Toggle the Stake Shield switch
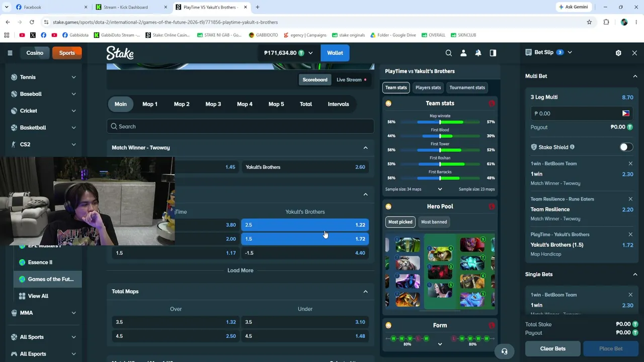This screenshot has width=644, height=362. [626, 147]
